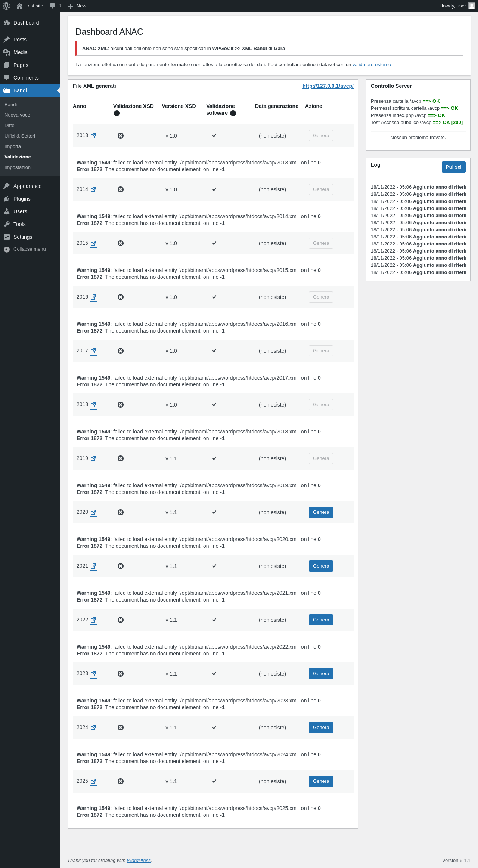Viewport: 478px width, 868px height.
Task: Click 'Nessun problema trovato.' status text
Action: pyautogui.click(x=418, y=138)
